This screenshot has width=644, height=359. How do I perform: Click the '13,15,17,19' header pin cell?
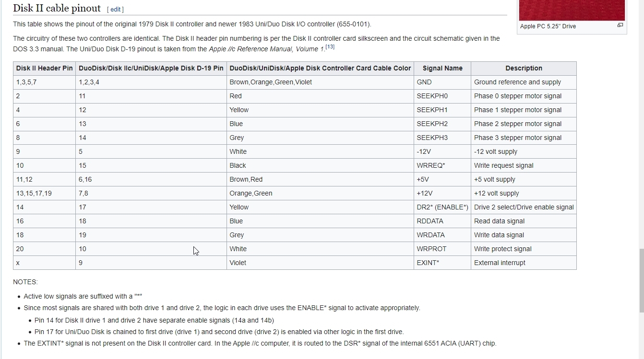pyautogui.click(x=44, y=193)
